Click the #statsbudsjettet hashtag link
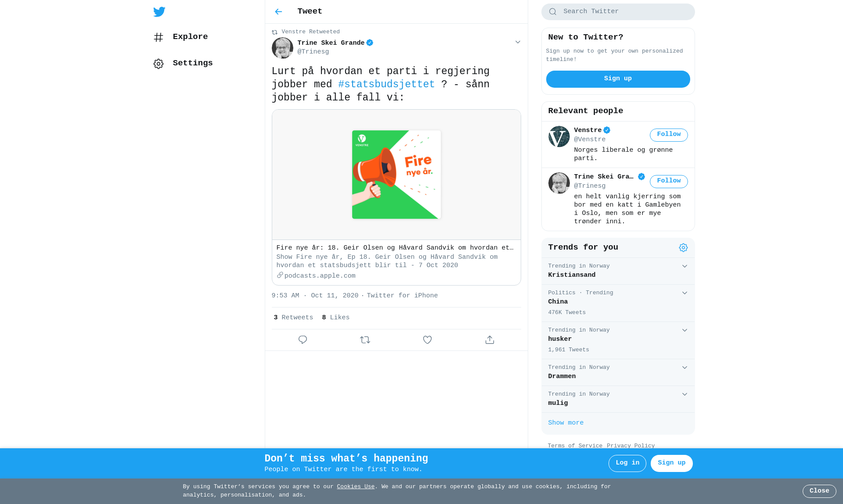This screenshot has width=843, height=504. click(x=386, y=84)
